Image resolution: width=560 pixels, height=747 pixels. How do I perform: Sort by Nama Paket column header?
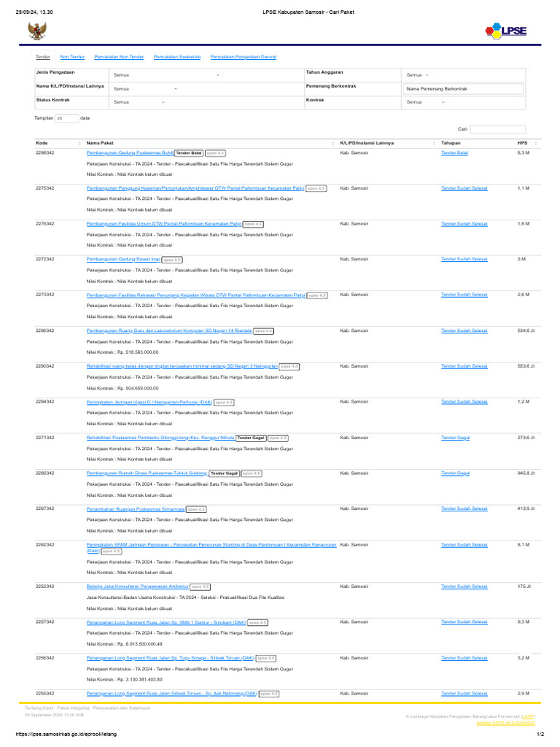(209, 143)
